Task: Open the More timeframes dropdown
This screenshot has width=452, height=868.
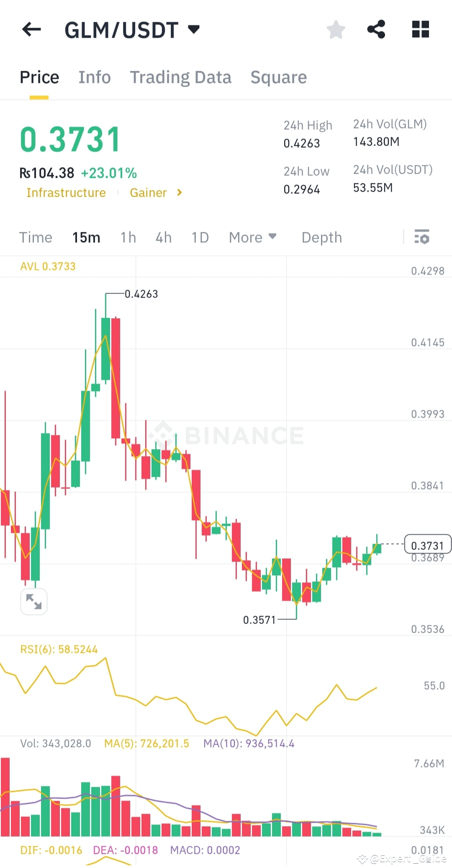Action: point(253,237)
